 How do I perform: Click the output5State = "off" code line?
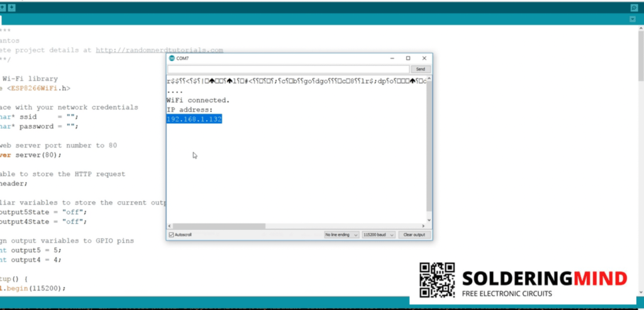click(43, 213)
